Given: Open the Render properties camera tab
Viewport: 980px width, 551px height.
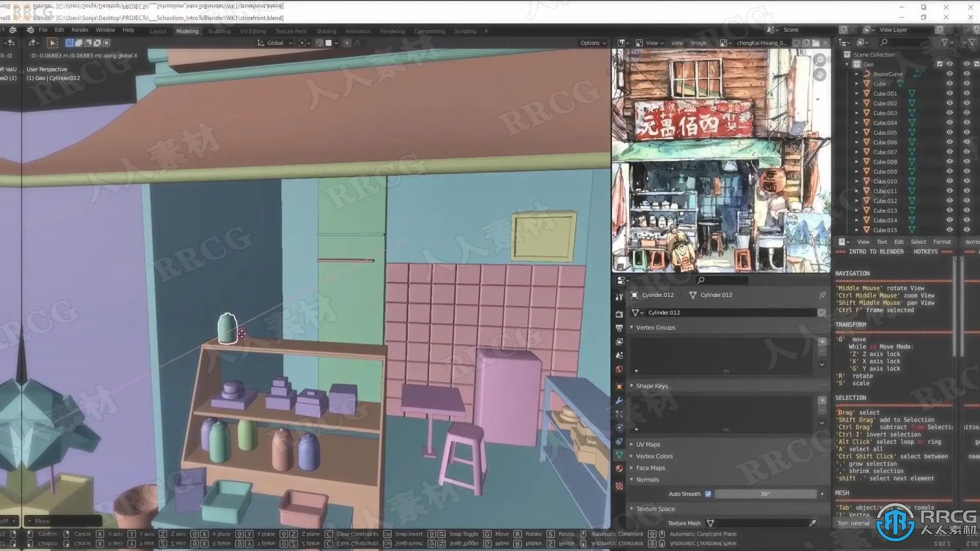Looking at the screenshot, I should coord(619,314).
